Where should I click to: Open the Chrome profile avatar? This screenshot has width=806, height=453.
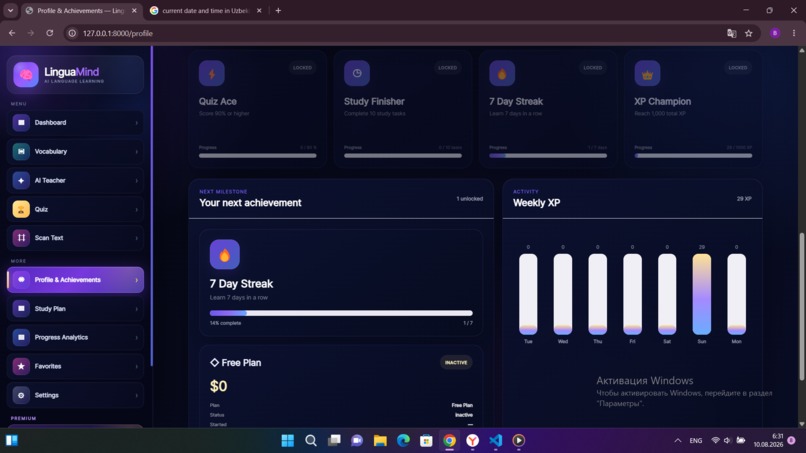(775, 33)
